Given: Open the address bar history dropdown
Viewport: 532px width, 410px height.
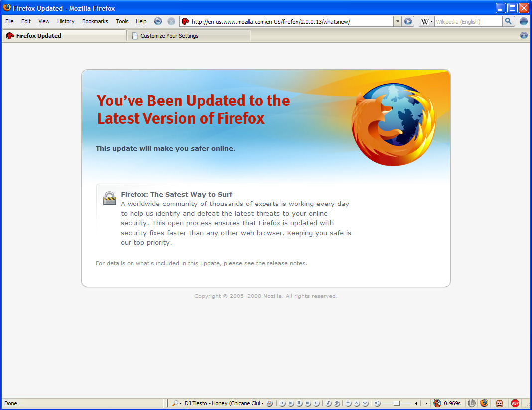Looking at the screenshot, I should pyautogui.click(x=398, y=22).
